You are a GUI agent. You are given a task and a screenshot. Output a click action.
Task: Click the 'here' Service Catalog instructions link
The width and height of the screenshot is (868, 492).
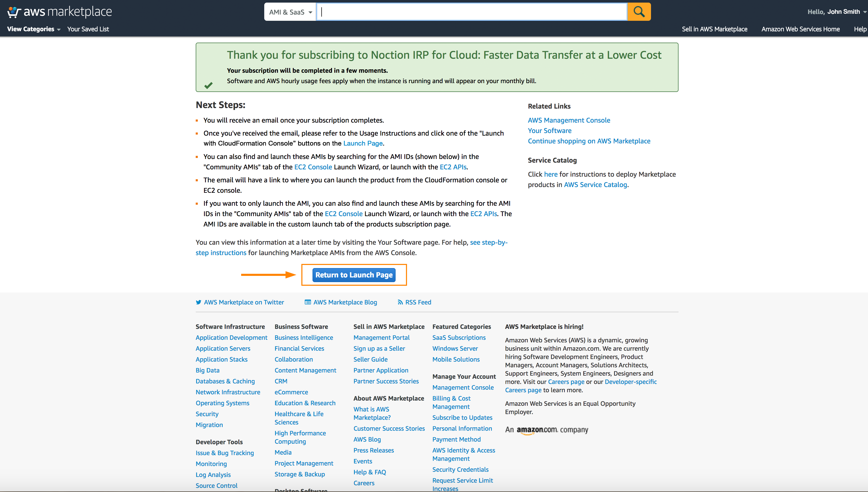click(x=551, y=174)
